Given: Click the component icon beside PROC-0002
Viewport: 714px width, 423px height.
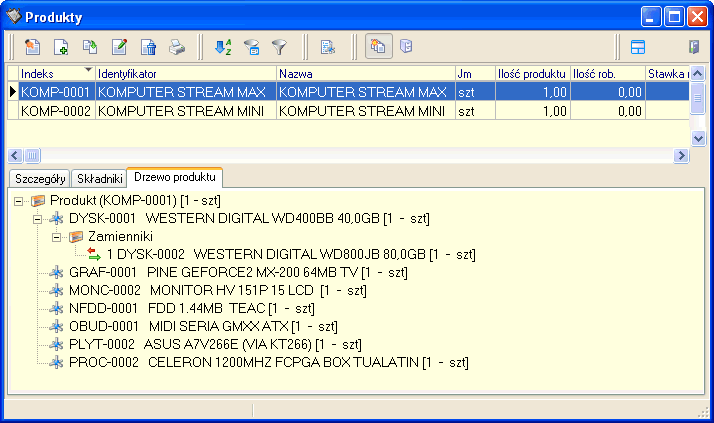Looking at the screenshot, I should (x=56, y=362).
